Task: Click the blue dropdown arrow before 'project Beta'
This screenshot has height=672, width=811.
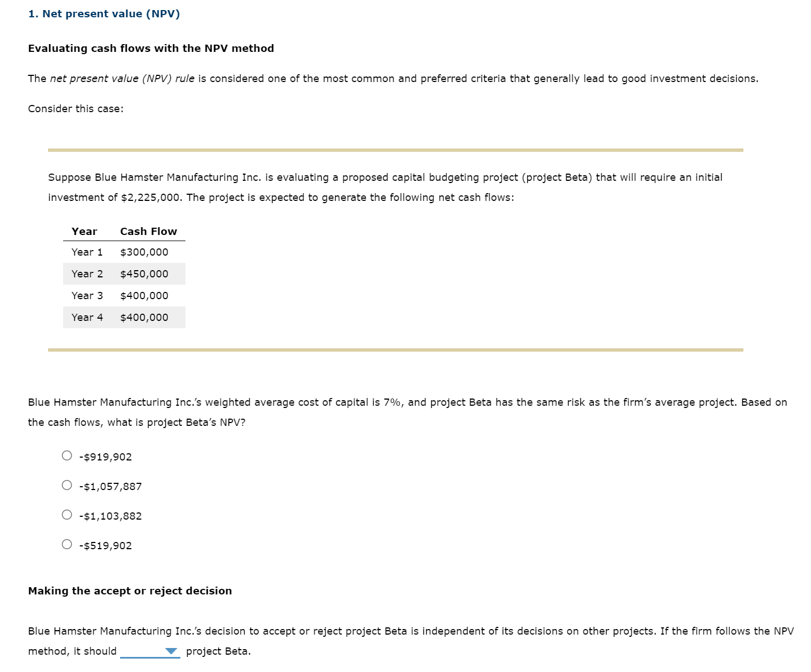Action: coord(170,651)
